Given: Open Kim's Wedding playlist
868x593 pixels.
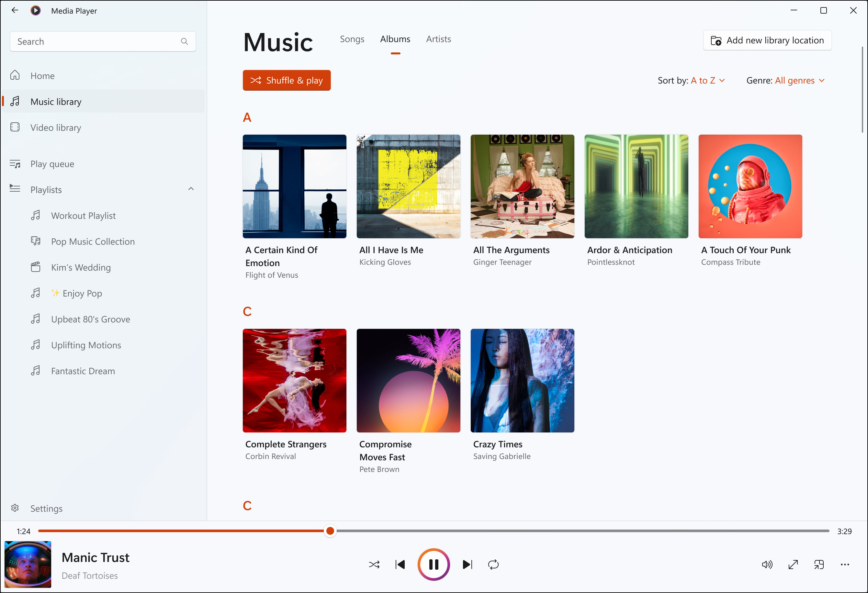Looking at the screenshot, I should tap(103, 267).
